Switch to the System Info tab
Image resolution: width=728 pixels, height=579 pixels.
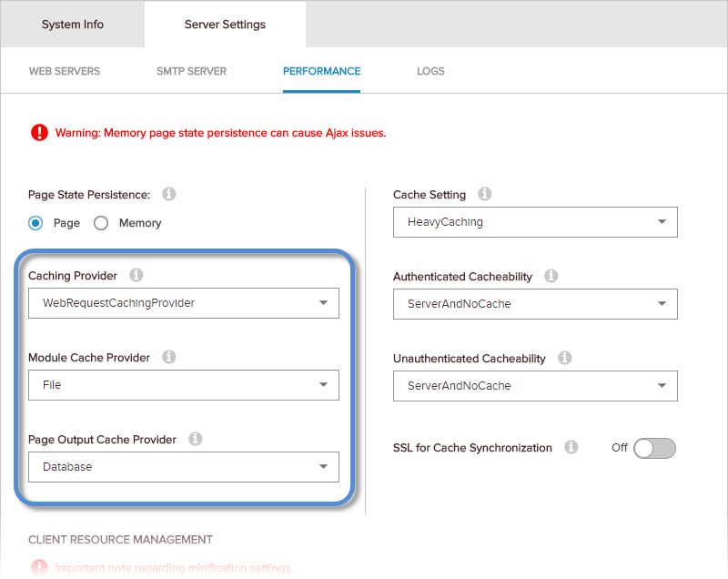pyautogui.click(x=73, y=25)
